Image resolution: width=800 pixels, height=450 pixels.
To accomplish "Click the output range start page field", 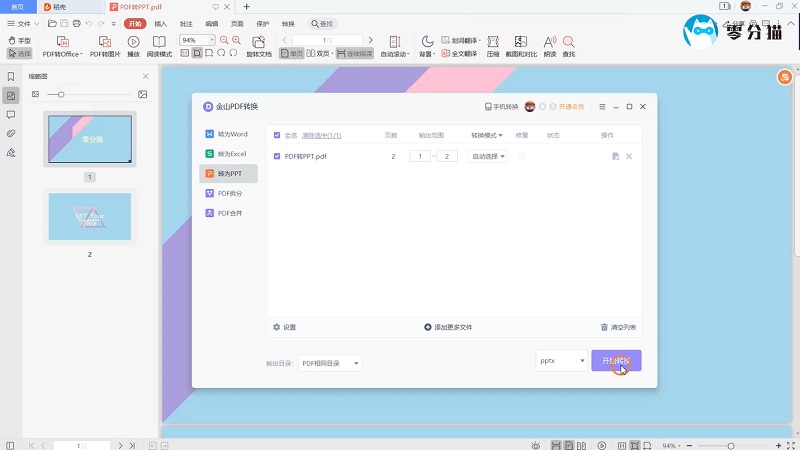I will click(420, 156).
